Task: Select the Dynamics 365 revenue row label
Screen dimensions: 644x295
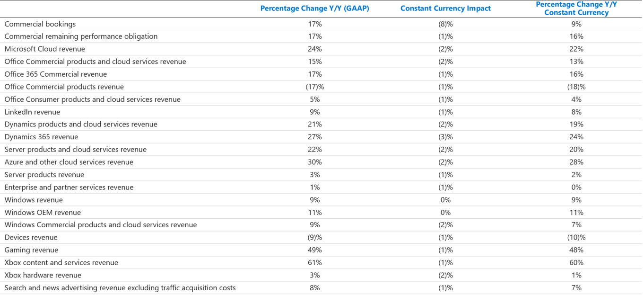Action: pyautogui.click(x=41, y=137)
